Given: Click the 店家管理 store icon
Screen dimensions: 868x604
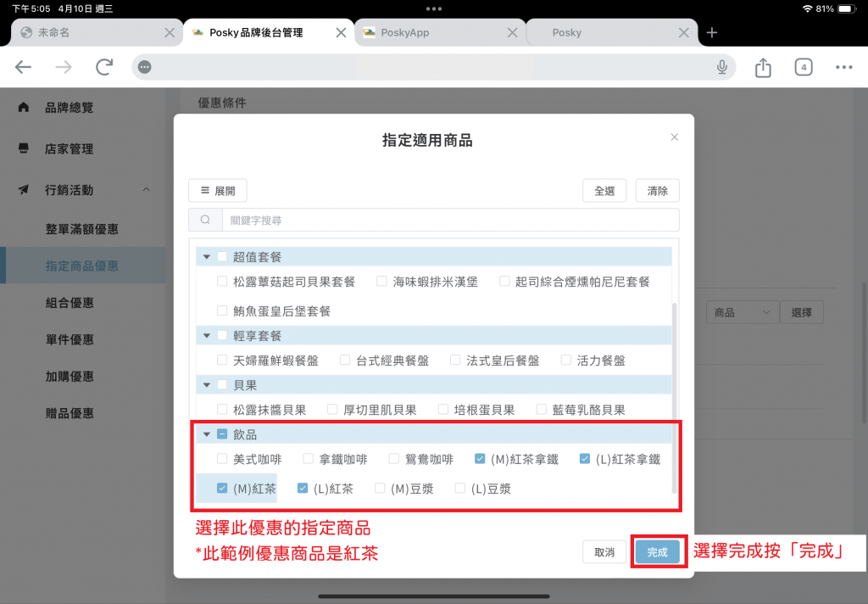Looking at the screenshot, I should tap(23, 148).
